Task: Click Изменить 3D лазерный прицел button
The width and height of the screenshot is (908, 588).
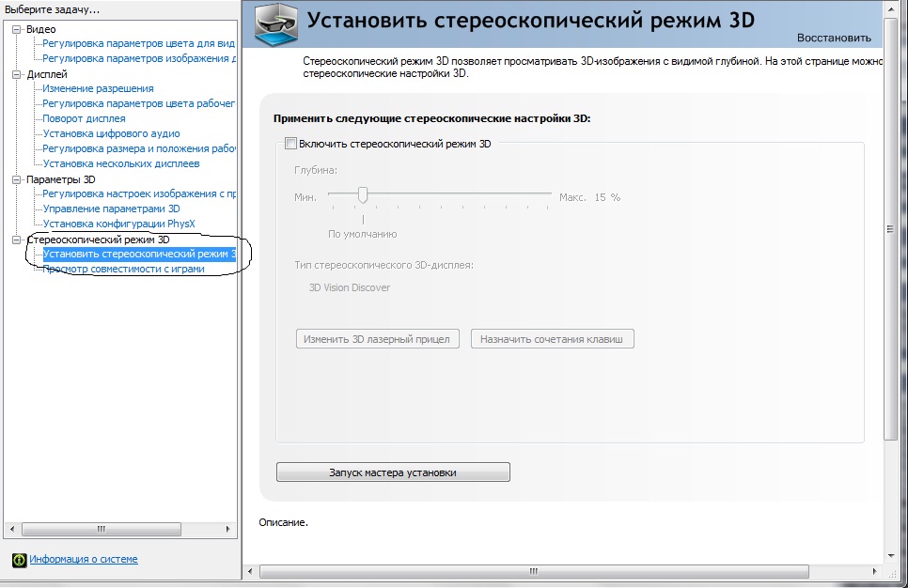Action: coord(378,339)
